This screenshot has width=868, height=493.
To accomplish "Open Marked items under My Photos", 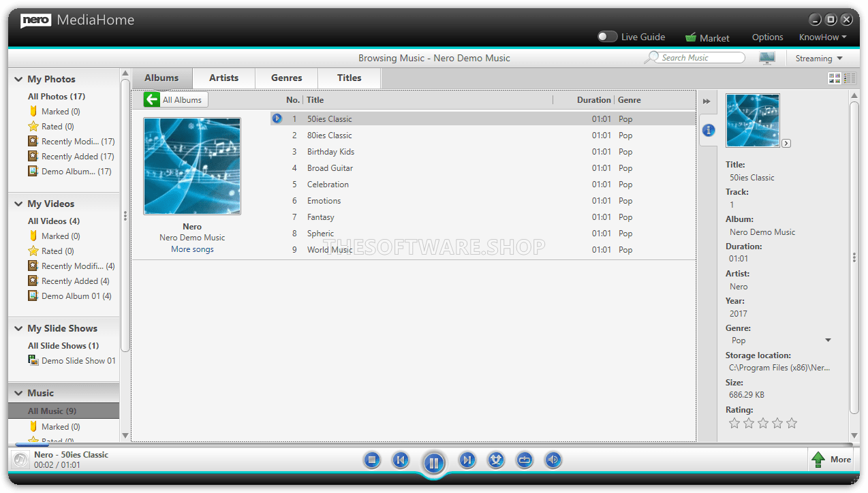I will click(54, 112).
